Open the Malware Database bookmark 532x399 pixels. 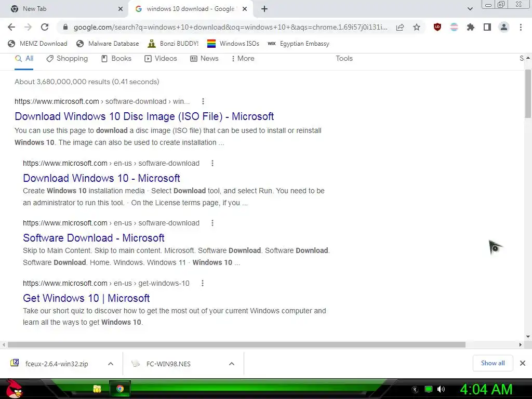click(108, 44)
